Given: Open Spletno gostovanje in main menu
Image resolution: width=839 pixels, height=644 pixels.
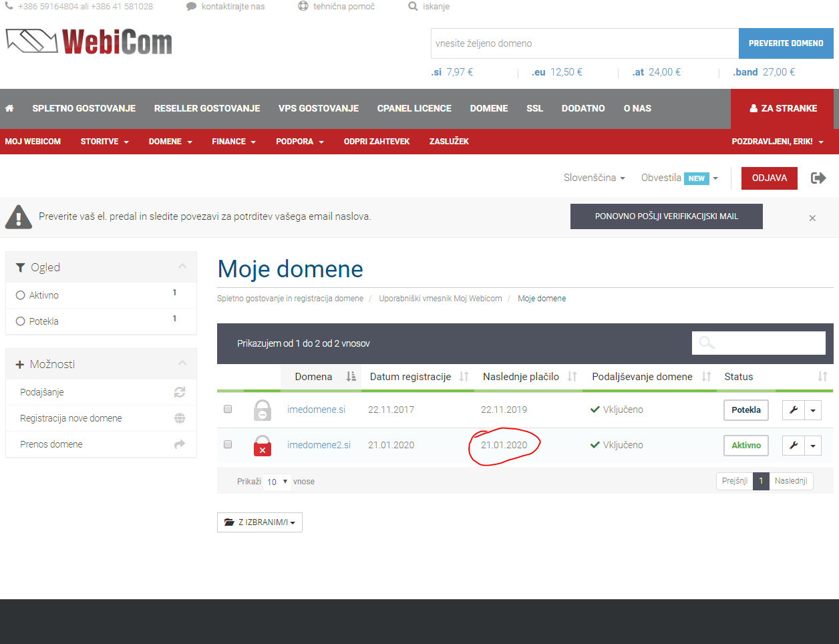Looking at the screenshot, I should click(x=84, y=108).
